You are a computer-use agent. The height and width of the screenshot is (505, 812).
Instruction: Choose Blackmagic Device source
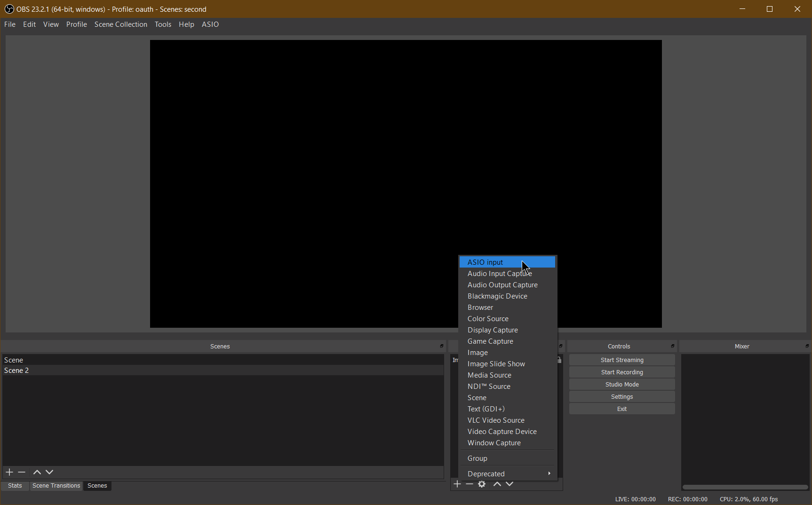pos(508,296)
